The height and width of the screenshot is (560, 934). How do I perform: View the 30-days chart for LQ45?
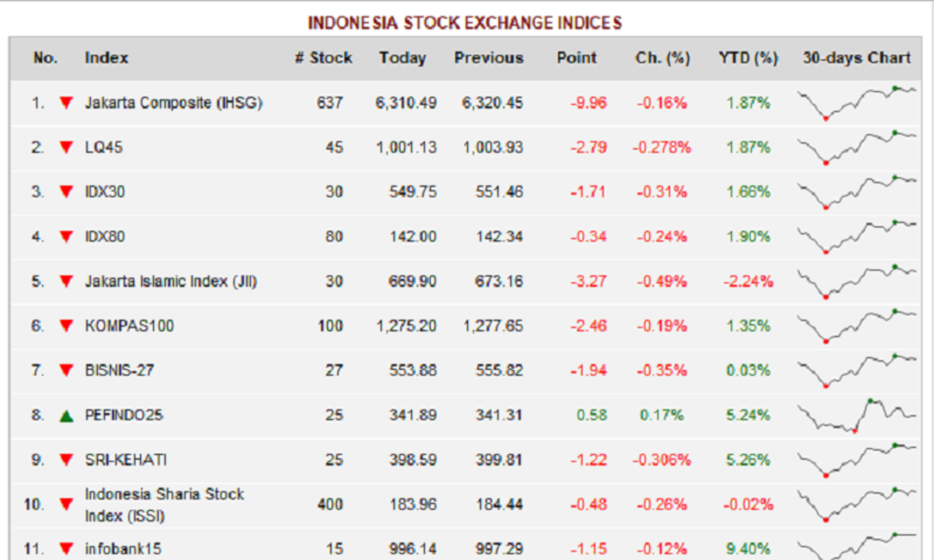tap(856, 147)
